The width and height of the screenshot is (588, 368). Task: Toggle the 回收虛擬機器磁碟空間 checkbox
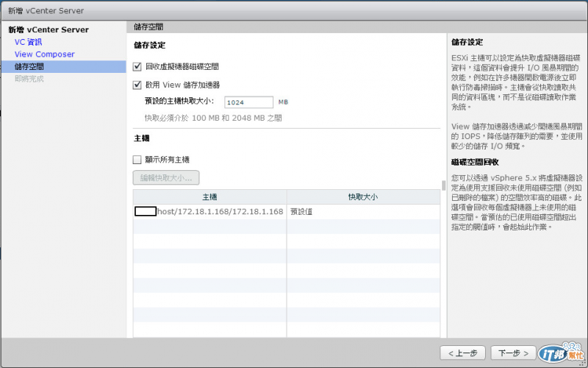click(137, 67)
